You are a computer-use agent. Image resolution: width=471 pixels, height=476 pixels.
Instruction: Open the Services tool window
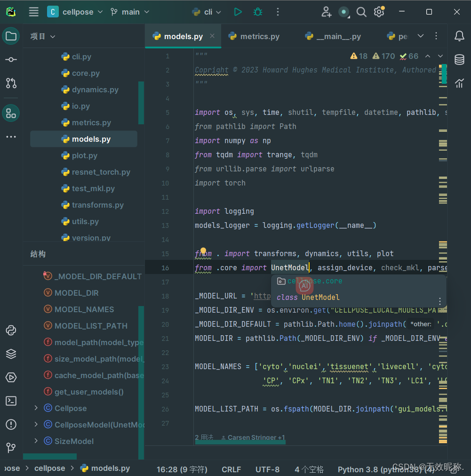click(x=11, y=377)
